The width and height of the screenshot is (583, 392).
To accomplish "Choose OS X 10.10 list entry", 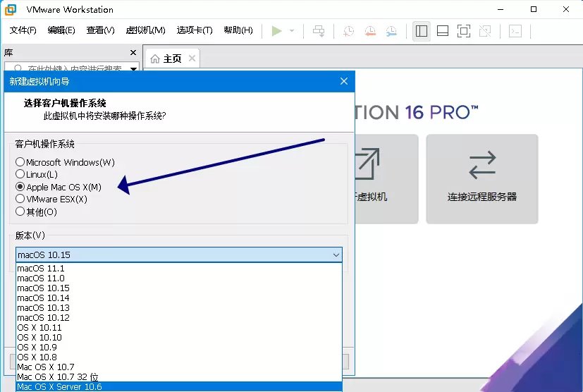I will [x=179, y=337].
